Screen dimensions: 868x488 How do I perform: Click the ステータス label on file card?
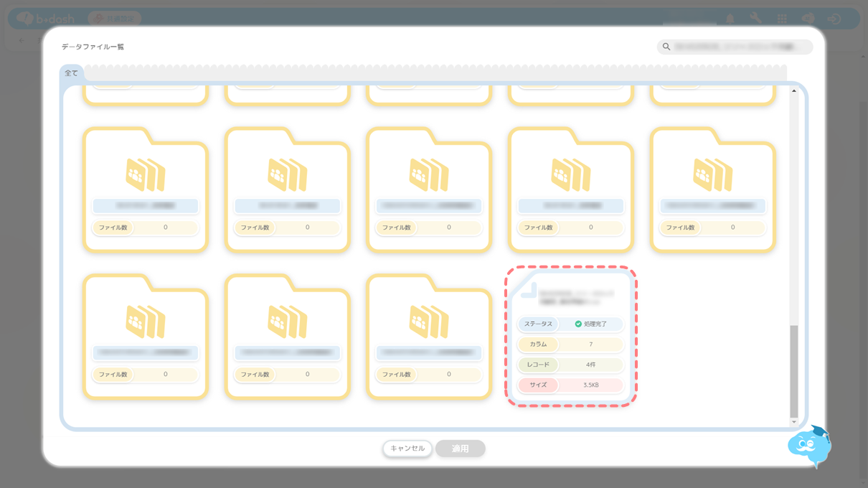(538, 324)
